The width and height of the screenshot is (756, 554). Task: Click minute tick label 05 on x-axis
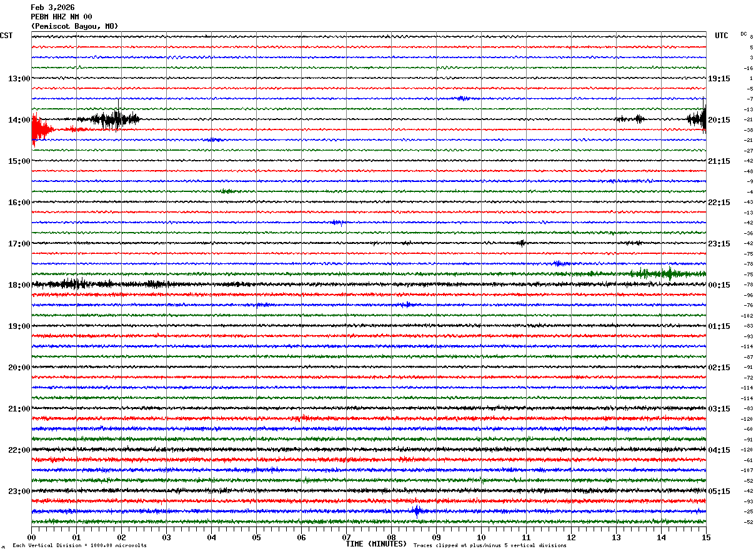[256, 537]
